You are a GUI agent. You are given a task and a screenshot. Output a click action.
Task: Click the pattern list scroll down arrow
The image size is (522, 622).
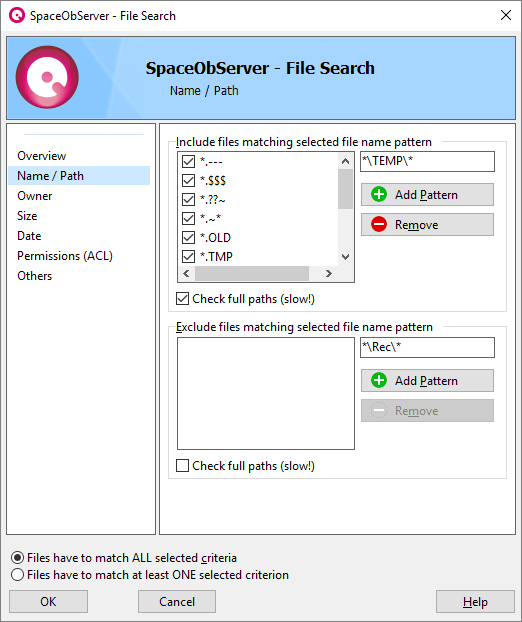tap(345, 257)
